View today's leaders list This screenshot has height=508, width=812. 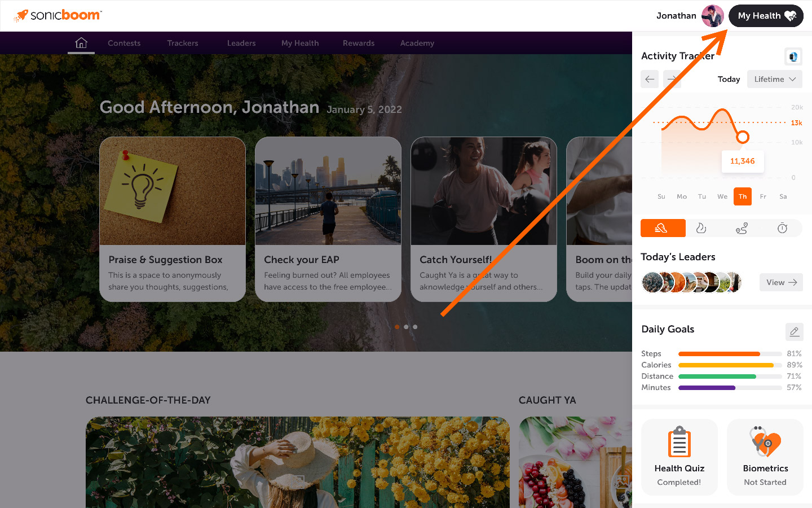point(781,282)
